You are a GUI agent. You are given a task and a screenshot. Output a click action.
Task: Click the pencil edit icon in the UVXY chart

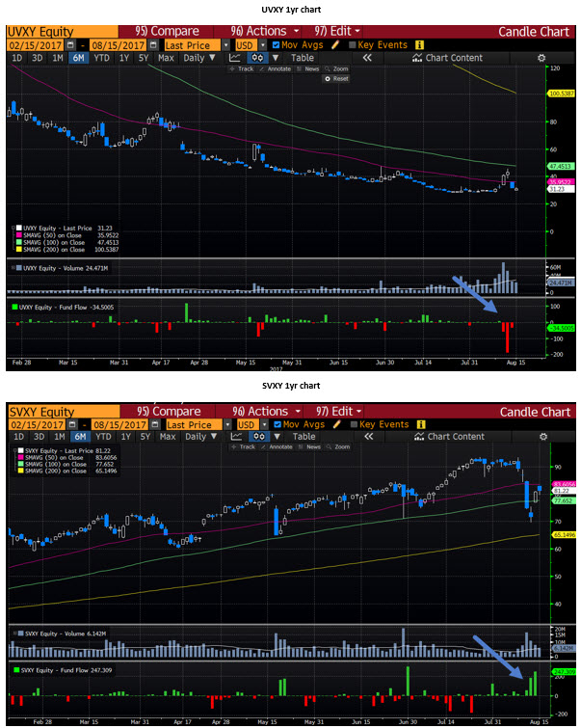(336, 45)
